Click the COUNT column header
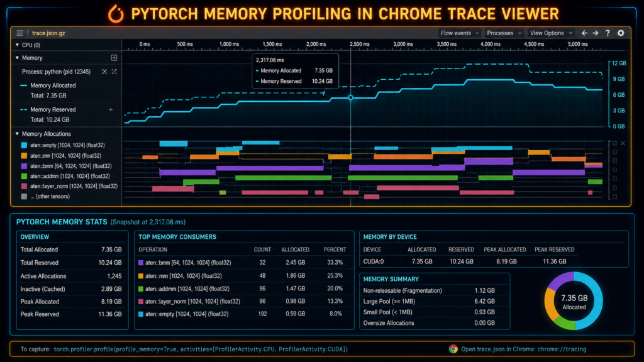Viewport: 644px width, 362px height. pyautogui.click(x=262, y=250)
